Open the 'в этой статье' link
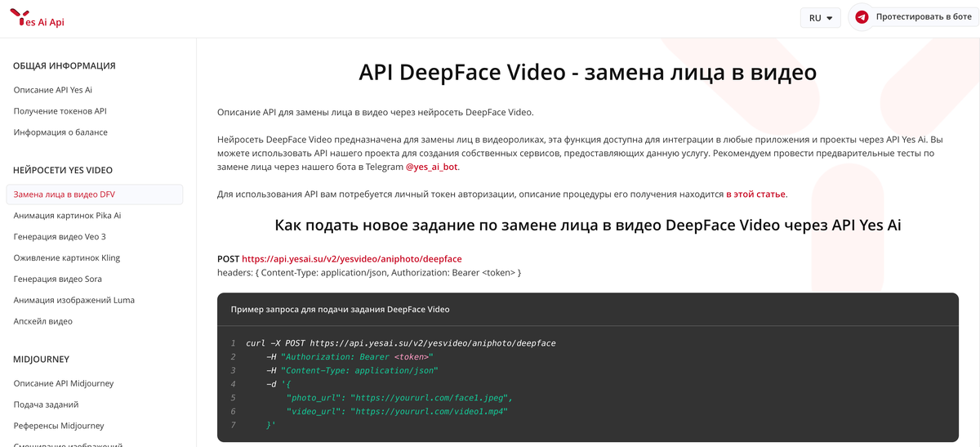The image size is (980, 447). coord(755,194)
